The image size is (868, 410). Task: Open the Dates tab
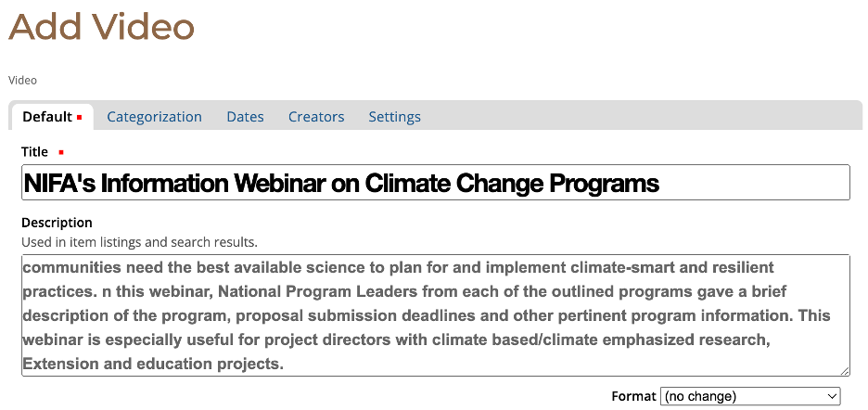coord(245,117)
